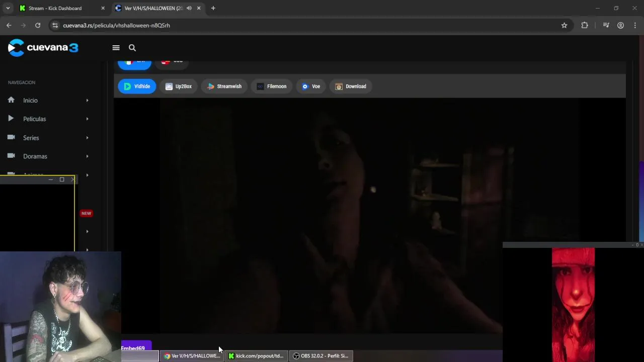The height and width of the screenshot is (362, 644).
Task: Click the Peliculas play icon
Action: coord(11,119)
